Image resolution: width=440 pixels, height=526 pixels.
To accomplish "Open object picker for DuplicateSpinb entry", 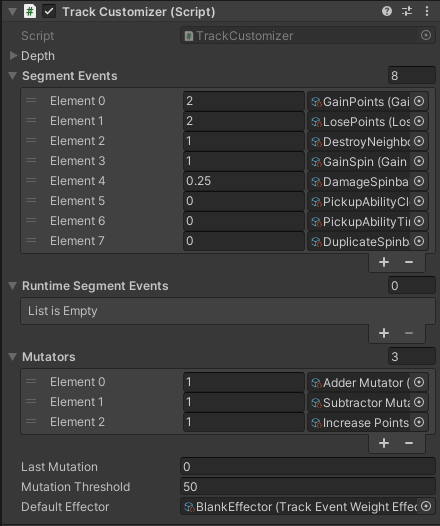I will coord(419,241).
